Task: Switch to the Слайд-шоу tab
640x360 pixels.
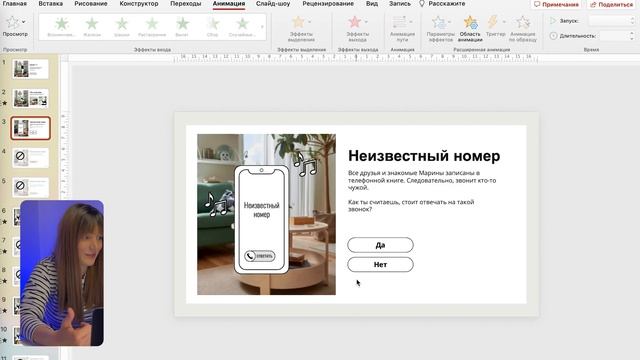Action: (x=273, y=4)
